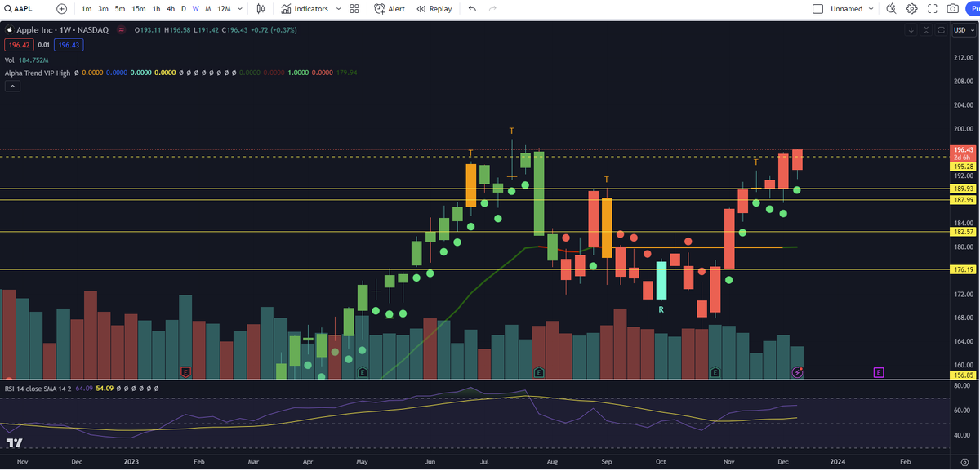The width and height of the screenshot is (980, 471).
Task: Open the earnings E marker above second Nov
Action: tap(715, 372)
